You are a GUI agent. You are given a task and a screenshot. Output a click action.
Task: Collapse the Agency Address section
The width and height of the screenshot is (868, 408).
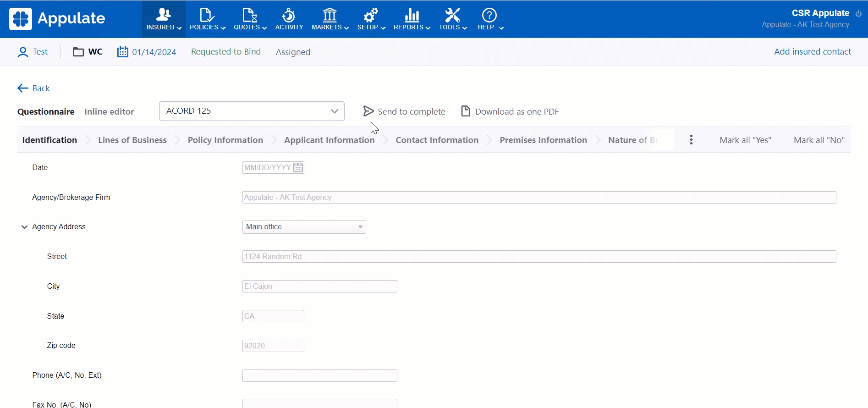[x=24, y=227]
